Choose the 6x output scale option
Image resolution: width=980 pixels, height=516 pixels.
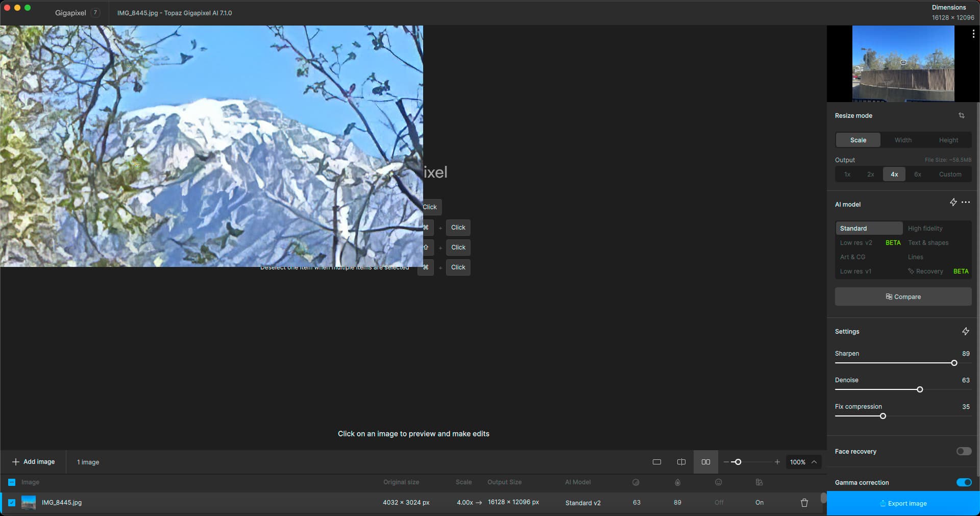[x=917, y=174]
